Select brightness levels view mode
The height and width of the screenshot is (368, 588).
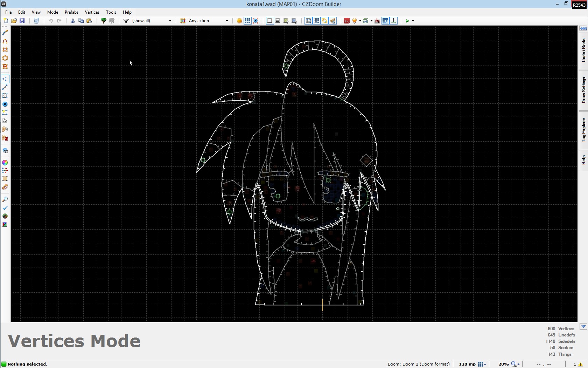278,21
